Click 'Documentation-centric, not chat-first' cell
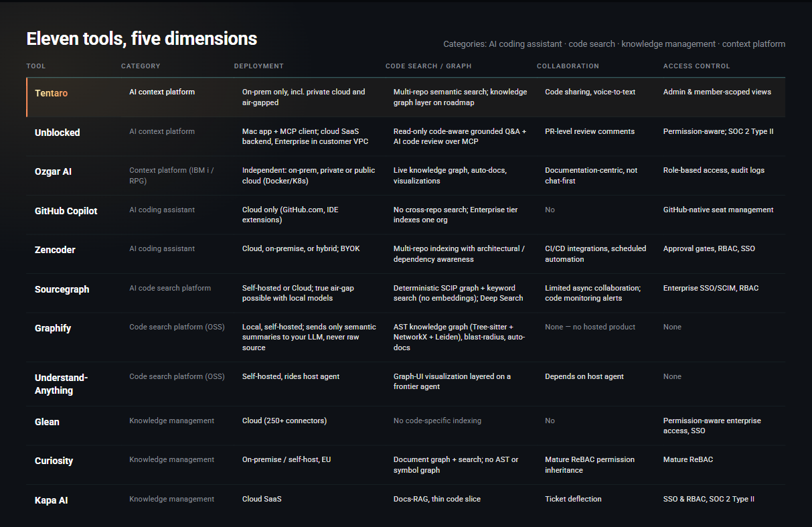Image resolution: width=812 pixels, height=527 pixels. [x=592, y=175]
